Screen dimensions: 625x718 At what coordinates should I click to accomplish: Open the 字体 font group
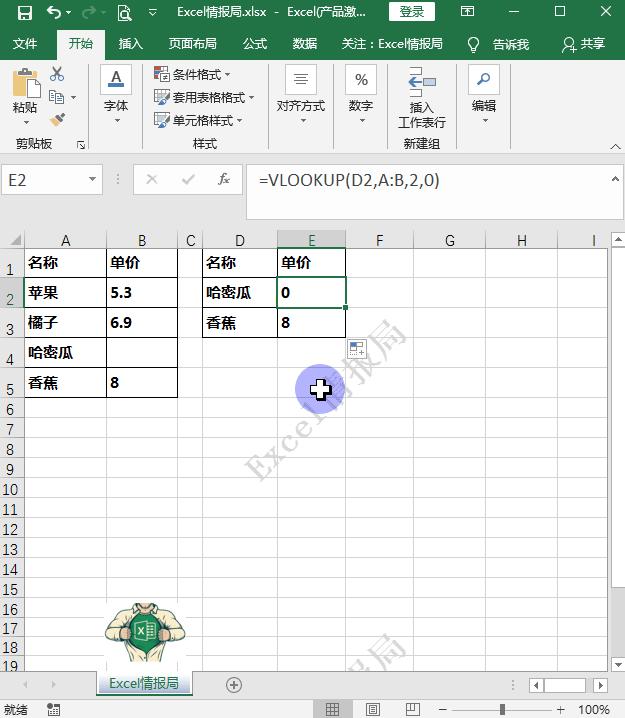(116, 94)
